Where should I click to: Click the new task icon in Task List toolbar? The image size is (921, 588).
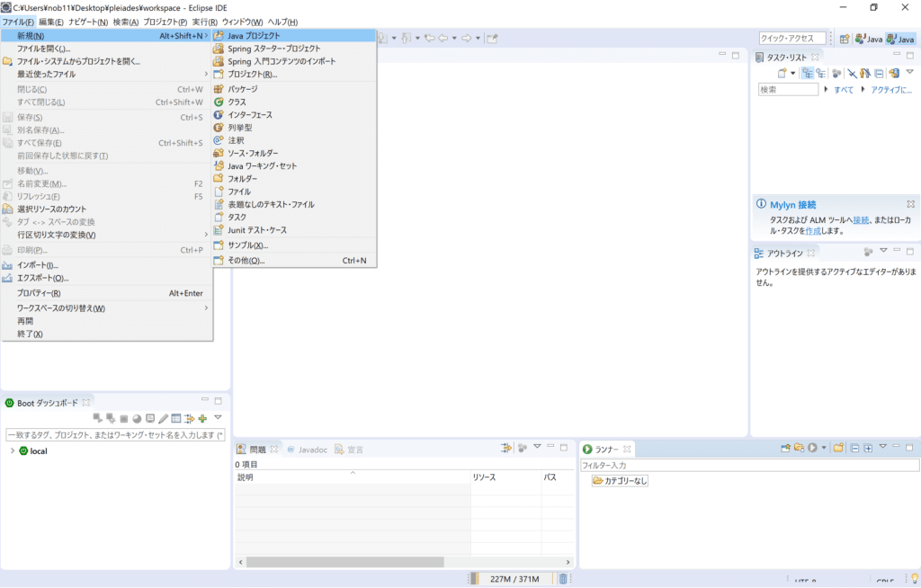point(782,73)
